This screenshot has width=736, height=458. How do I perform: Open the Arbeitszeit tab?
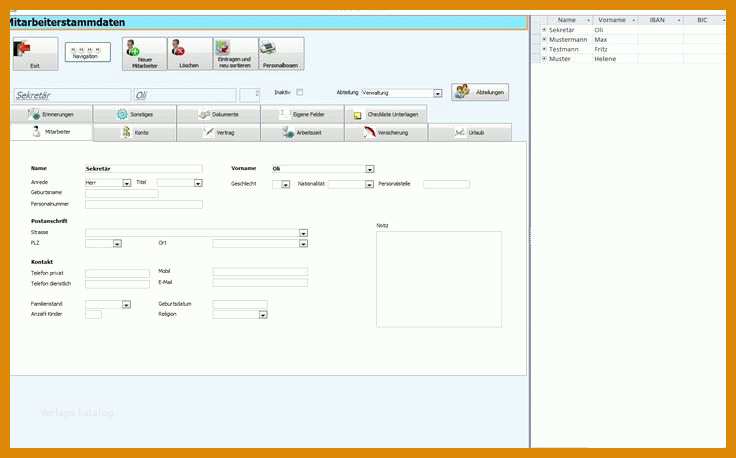[x=302, y=133]
